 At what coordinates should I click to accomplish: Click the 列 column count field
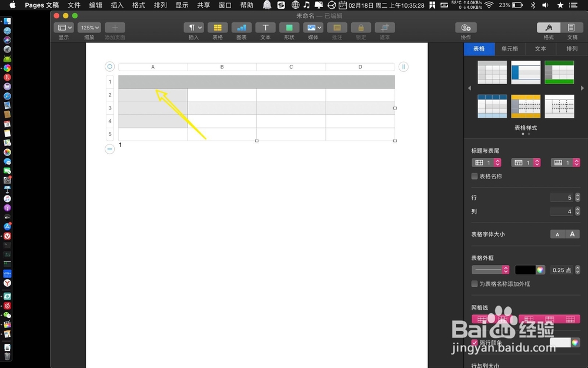[x=562, y=211]
